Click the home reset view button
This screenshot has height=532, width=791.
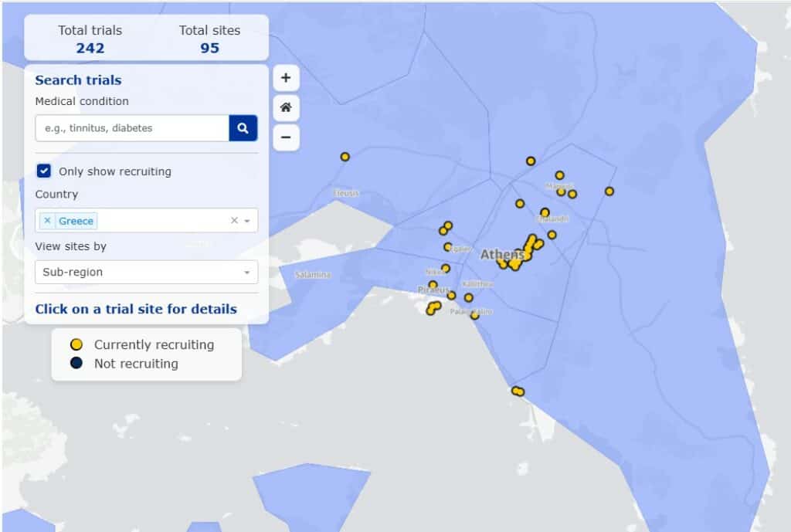[x=286, y=108]
